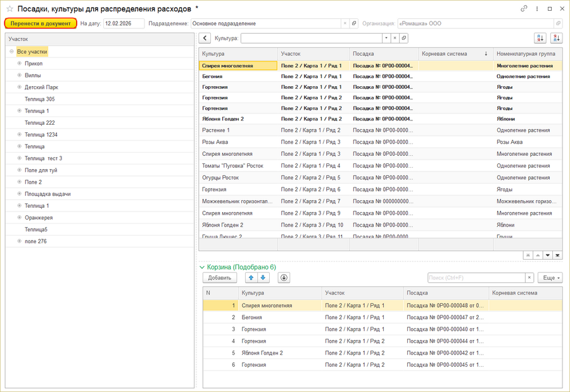Open the Культура dropdown list

[386, 38]
